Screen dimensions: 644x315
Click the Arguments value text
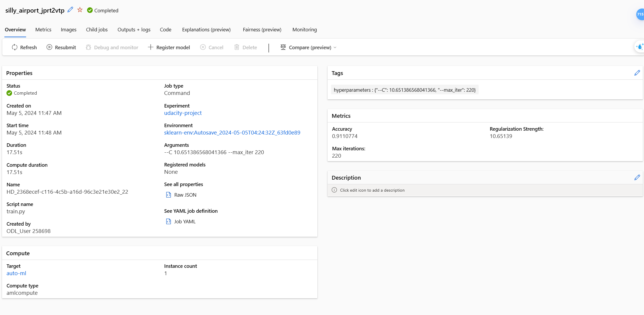pos(214,152)
